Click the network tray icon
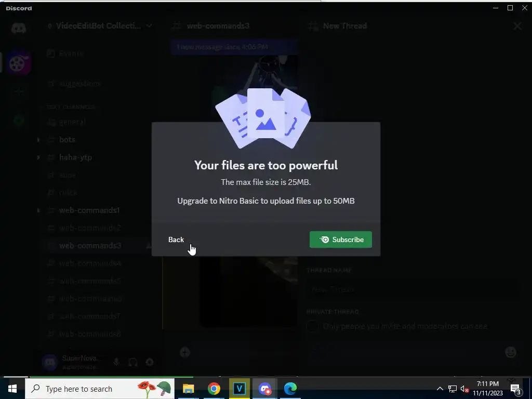 (453, 389)
